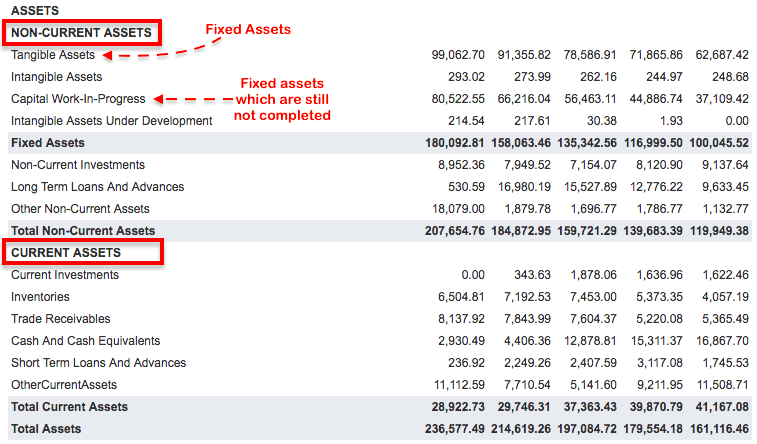Select Long Term Loans And Advances label

98,187
